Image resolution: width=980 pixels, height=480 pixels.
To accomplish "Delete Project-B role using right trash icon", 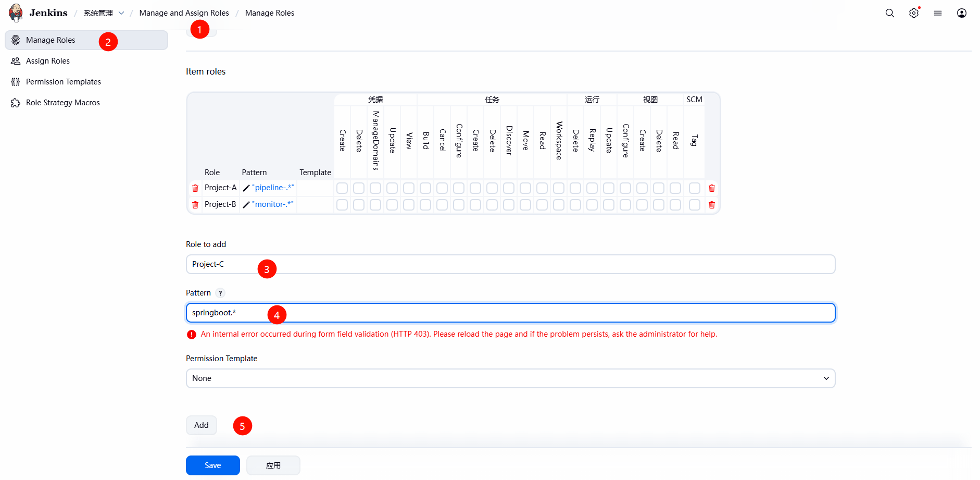I will click(x=711, y=205).
